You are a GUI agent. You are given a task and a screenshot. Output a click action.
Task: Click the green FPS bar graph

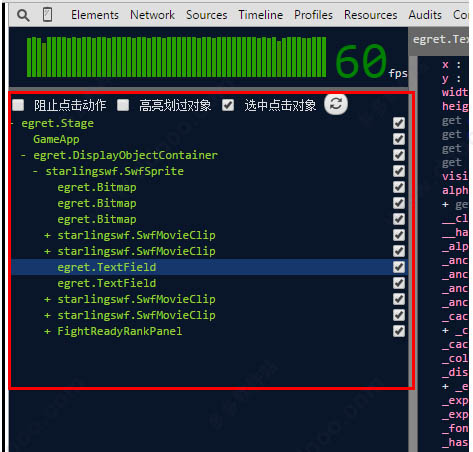176,57
